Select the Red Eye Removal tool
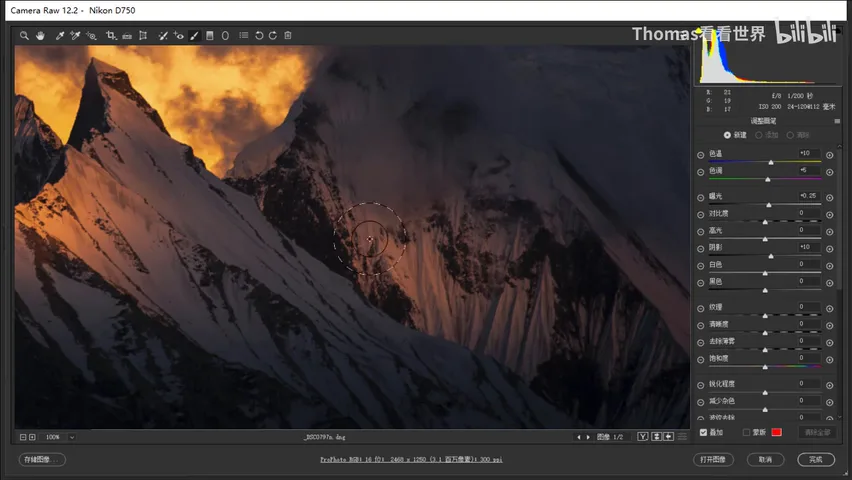852x480 pixels. 178,35
